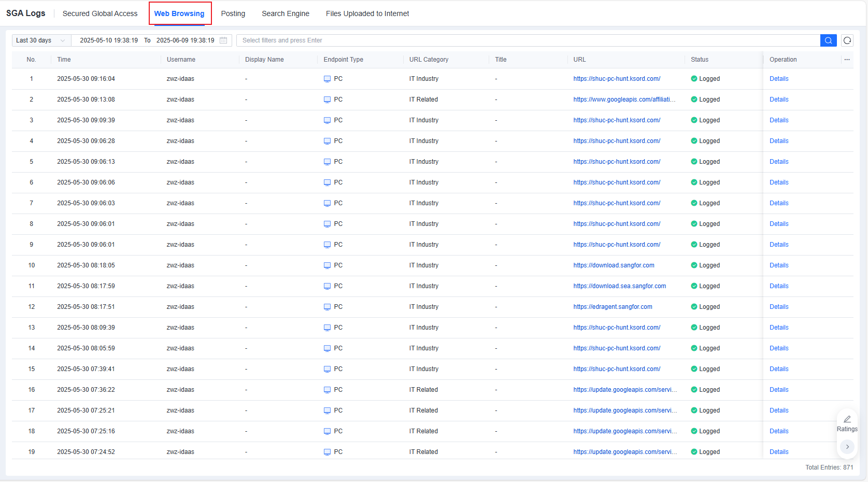The width and height of the screenshot is (868, 482).
Task: Open column settings ellipsis icon
Action: click(847, 60)
